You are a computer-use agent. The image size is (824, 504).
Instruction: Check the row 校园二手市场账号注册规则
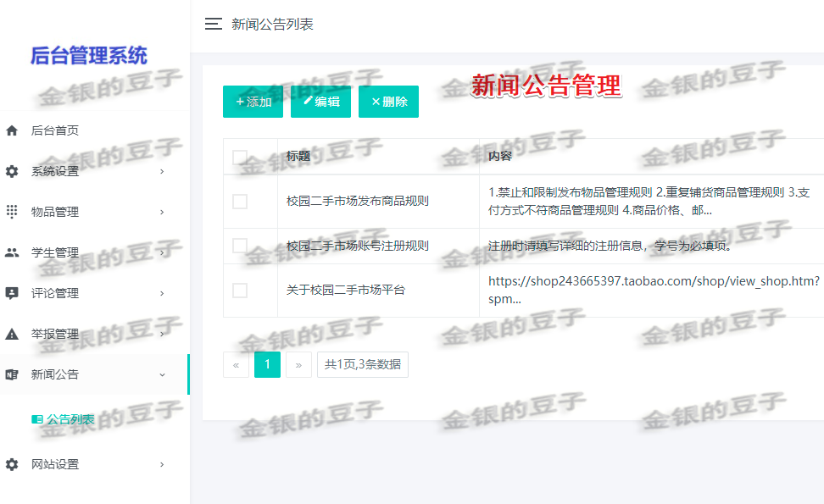pyautogui.click(x=240, y=246)
